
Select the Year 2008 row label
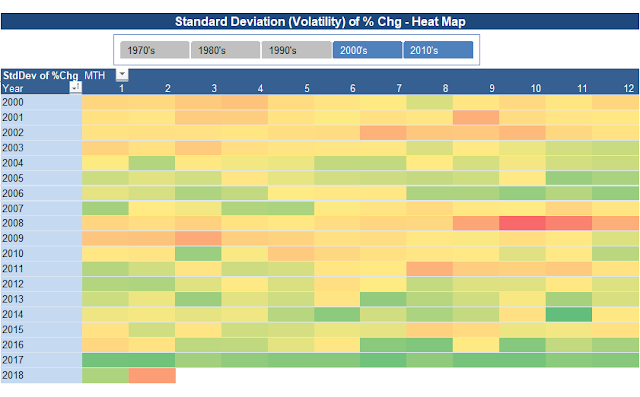[x=41, y=223]
